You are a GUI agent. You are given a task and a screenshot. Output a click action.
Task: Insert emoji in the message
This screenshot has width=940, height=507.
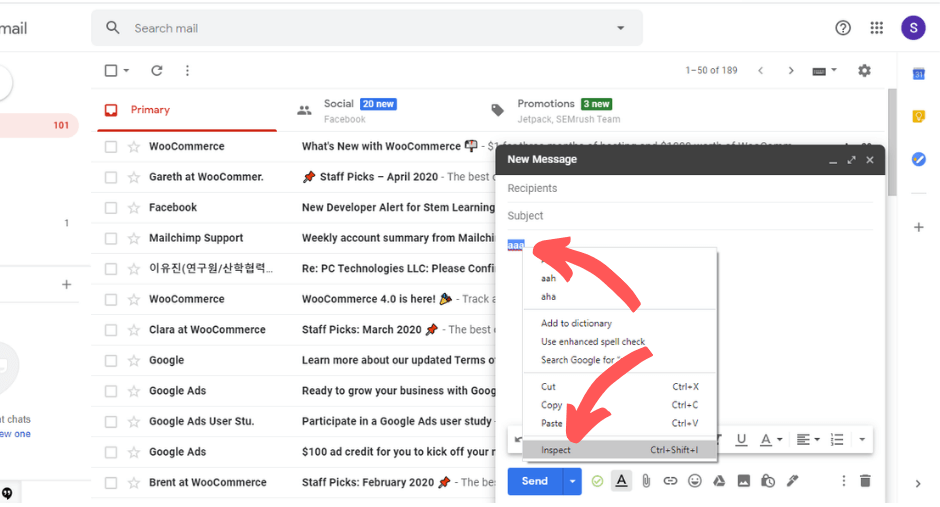pos(694,481)
